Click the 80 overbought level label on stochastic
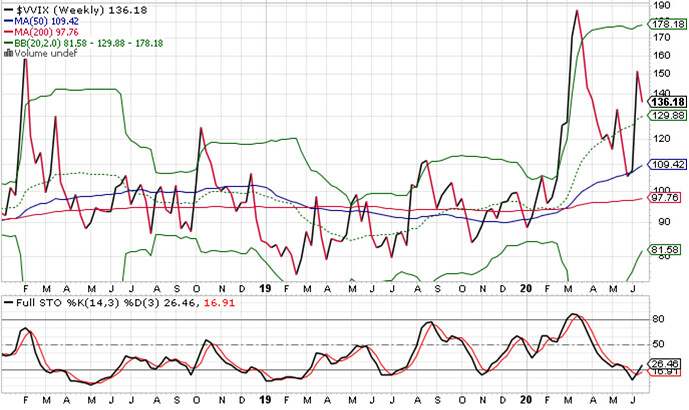Screen dimensions: 689x410 point(658,319)
